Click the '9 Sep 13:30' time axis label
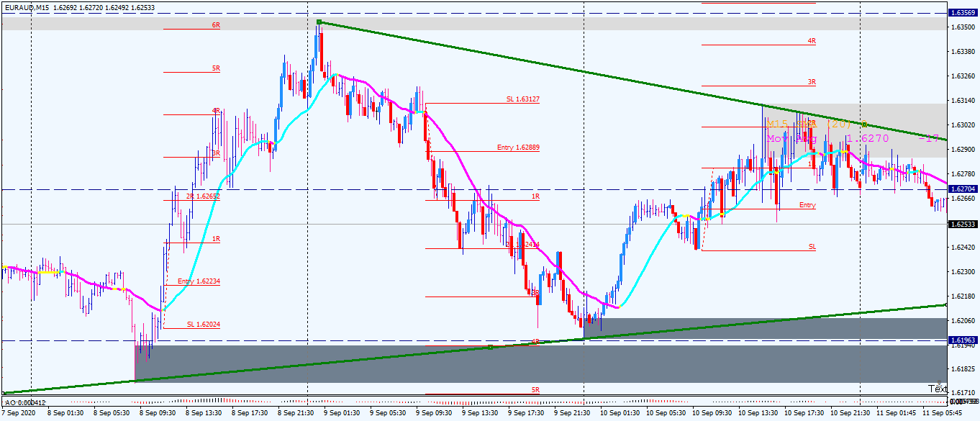 tap(480, 414)
